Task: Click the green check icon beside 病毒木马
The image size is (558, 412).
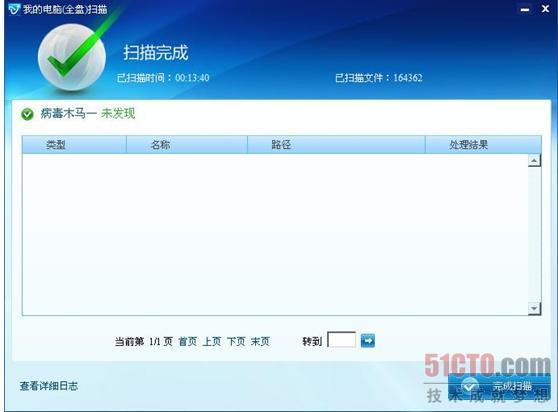Action: 27,114
